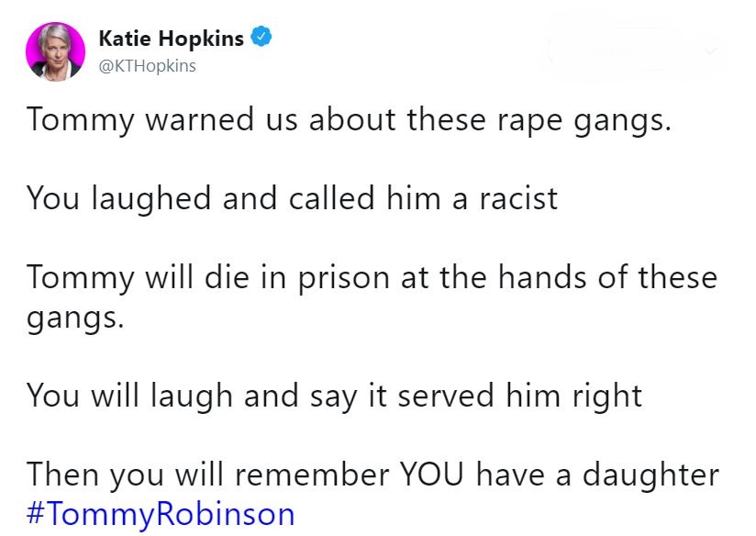This screenshot has width=756, height=536.
Task: Click the word 'remember' in the final sentence
Action: (312, 475)
